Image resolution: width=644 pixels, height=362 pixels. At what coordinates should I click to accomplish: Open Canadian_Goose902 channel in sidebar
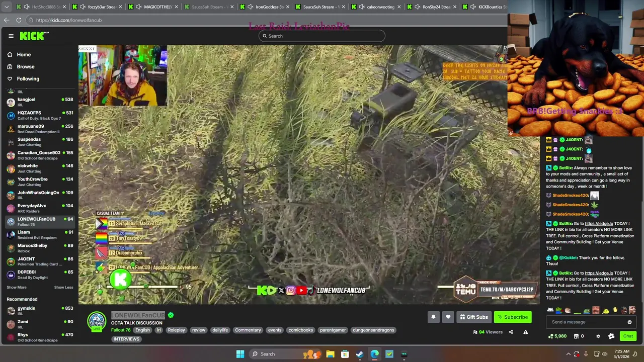tap(40, 155)
